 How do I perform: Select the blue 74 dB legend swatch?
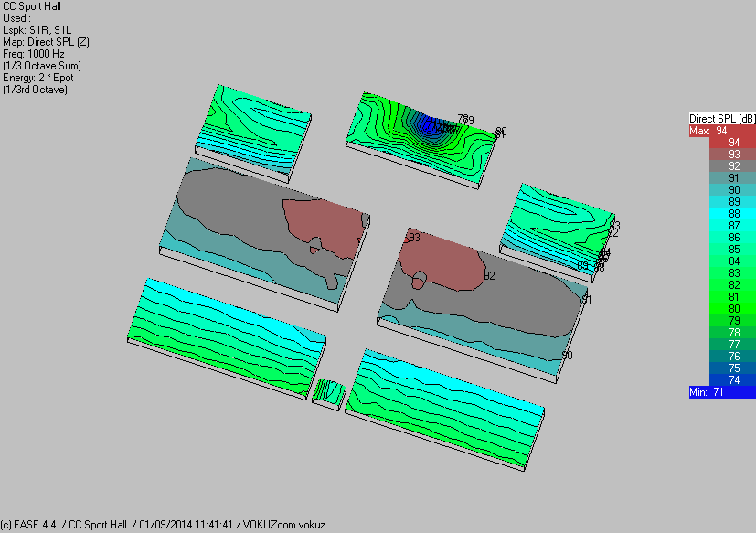point(722,379)
